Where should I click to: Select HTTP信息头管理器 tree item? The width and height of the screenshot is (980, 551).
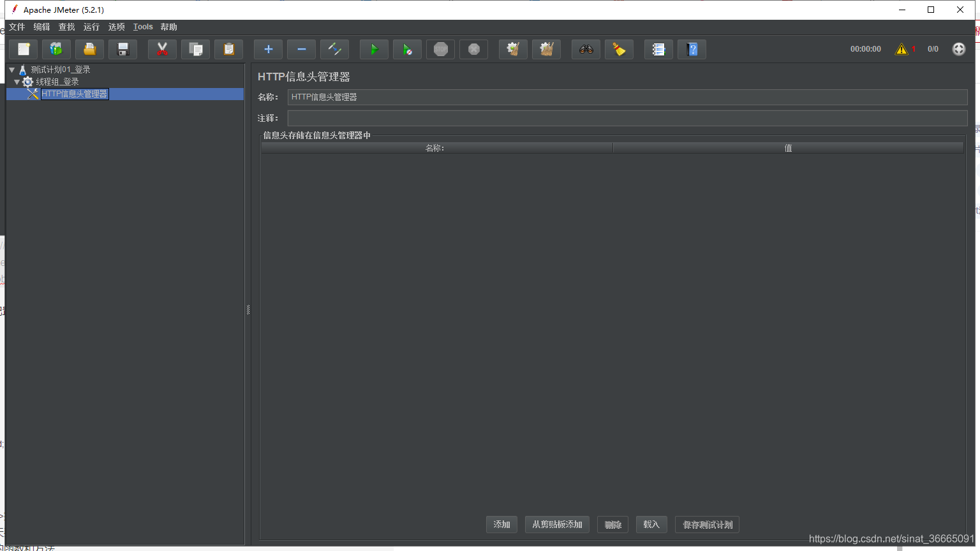75,94
